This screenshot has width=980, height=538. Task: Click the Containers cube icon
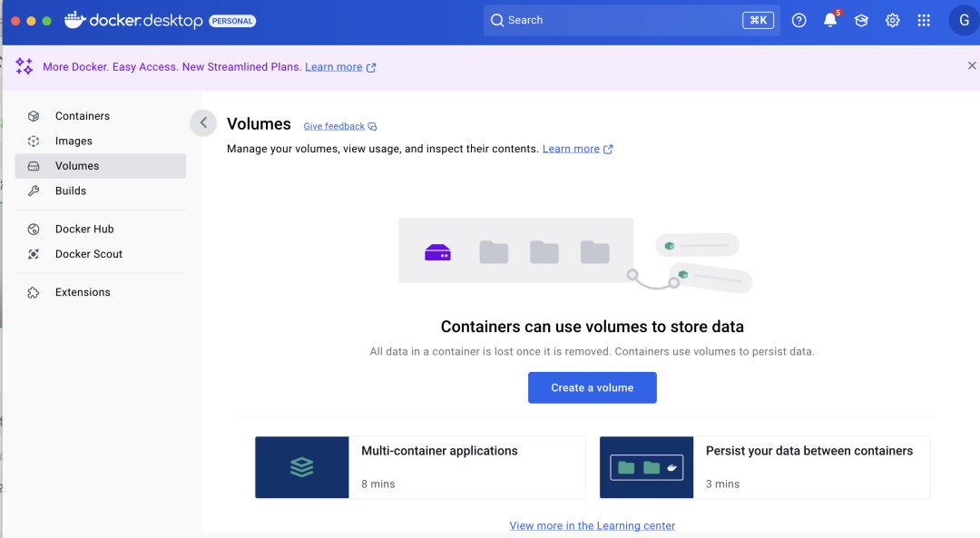[34, 115]
